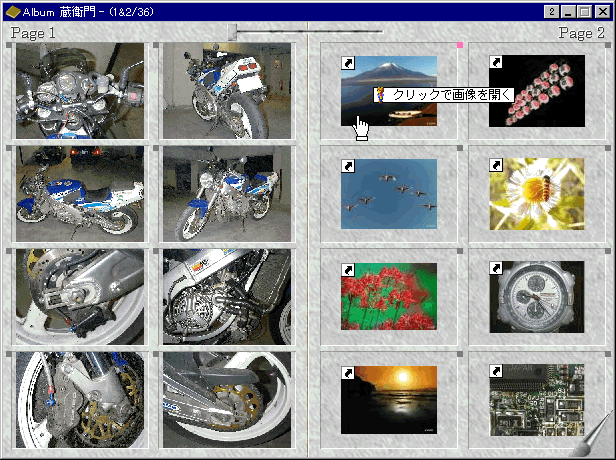
Task: Open the rear view motorcycle photo
Action: click(x=227, y=91)
